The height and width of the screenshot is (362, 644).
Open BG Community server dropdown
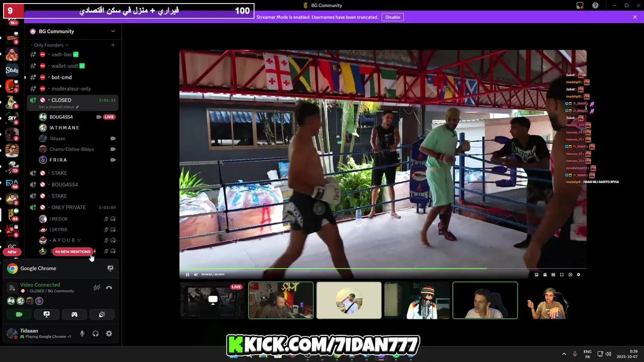[73, 31]
